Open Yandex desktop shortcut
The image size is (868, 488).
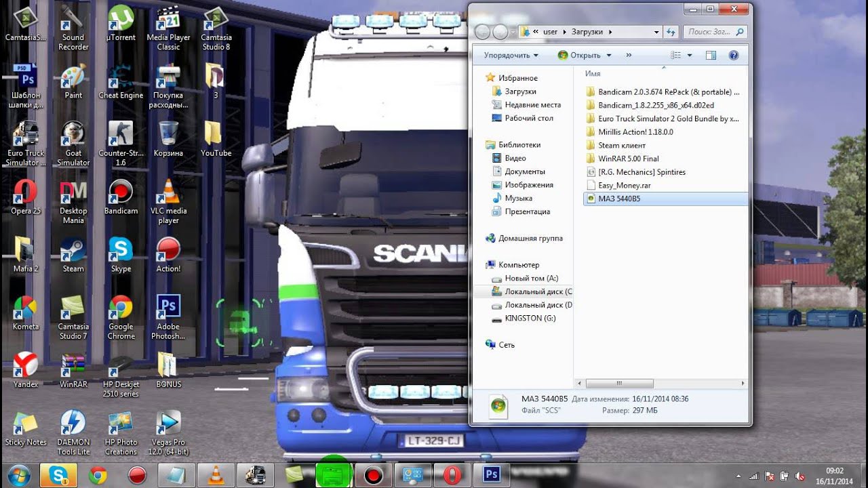click(x=26, y=370)
